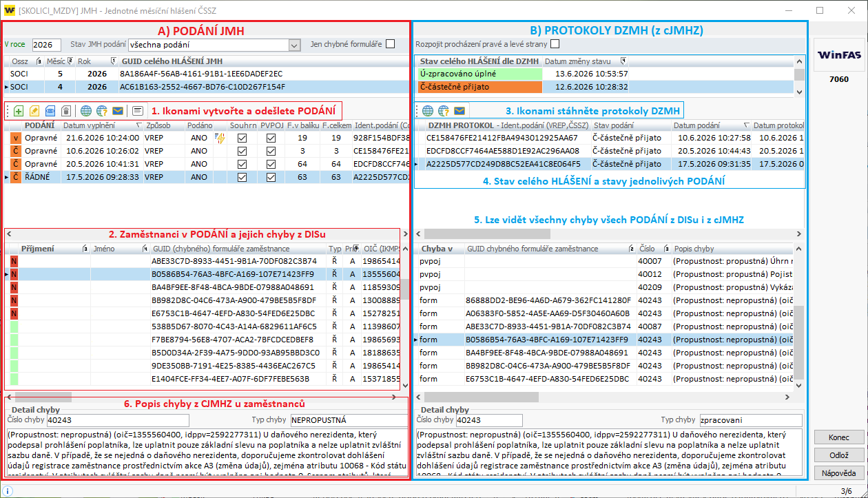Click the V roce year field
Viewport: 868px width, 498px height.
47,45
